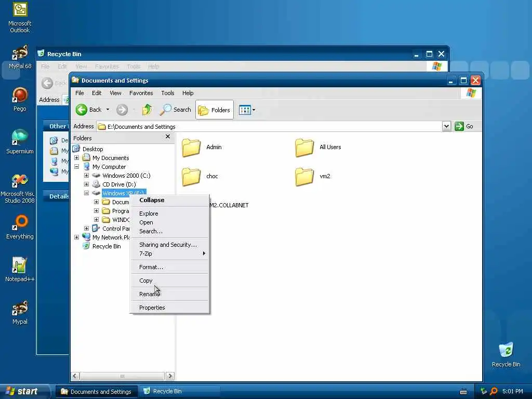Open the Help menu
532x399 pixels.
click(x=188, y=93)
